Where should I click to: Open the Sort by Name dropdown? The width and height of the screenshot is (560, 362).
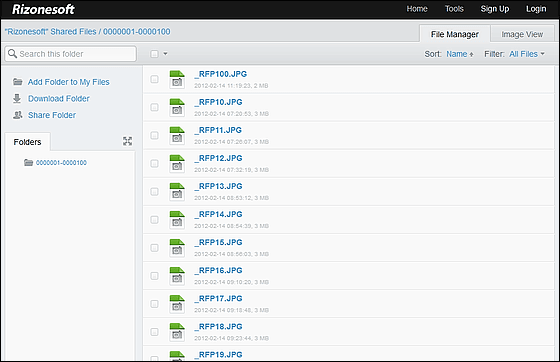[x=460, y=54]
